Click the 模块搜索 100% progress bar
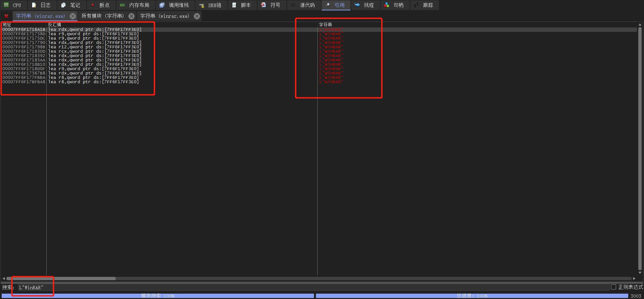Viewport: 644px width, 299px height. (x=158, y=296)
